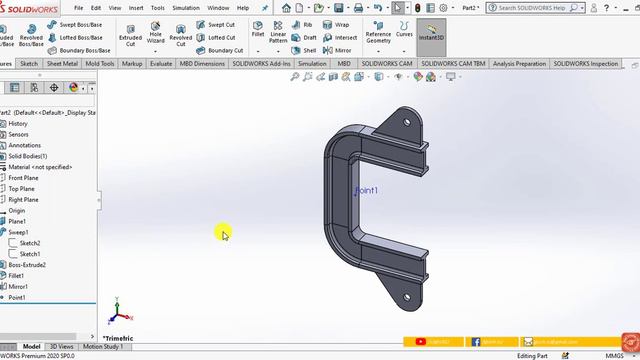Open the Help question mark dropdown
The height and width of the screenshot is (360, 640).
pyautogui.click(x=616, y=8)
